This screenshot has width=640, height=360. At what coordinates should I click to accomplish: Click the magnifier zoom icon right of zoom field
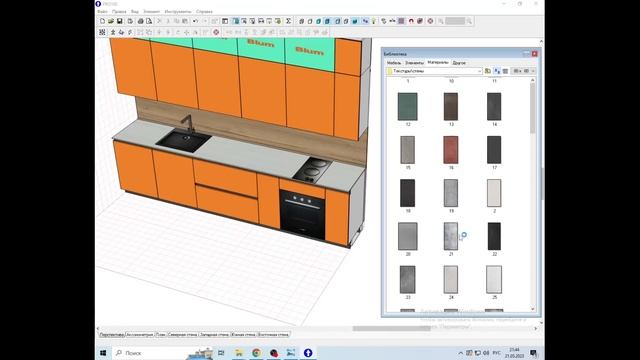(469, 21)
